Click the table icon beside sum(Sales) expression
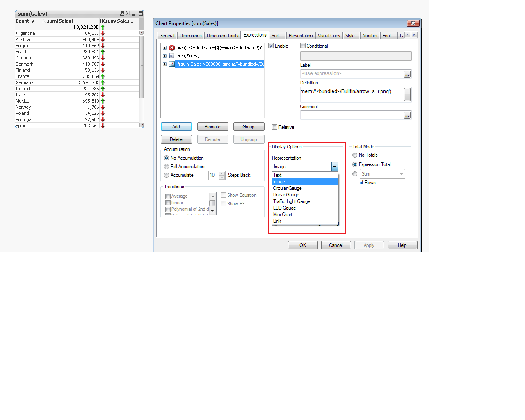The height and width of the screenshot is (420, 525). (172, 56)
